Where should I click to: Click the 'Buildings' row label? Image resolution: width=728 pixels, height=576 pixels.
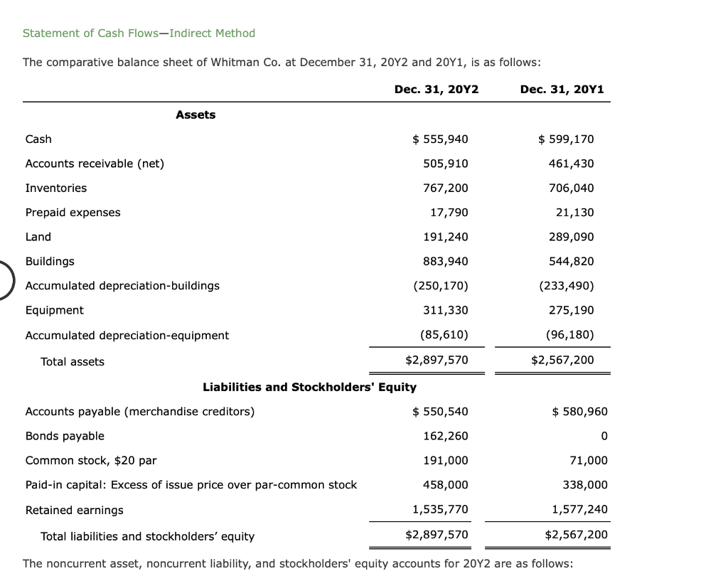tap(50, 262)
